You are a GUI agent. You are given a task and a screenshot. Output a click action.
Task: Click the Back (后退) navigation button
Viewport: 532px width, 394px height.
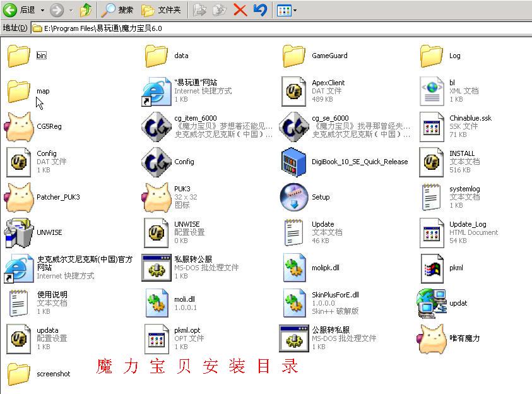(x=19, y=10)
